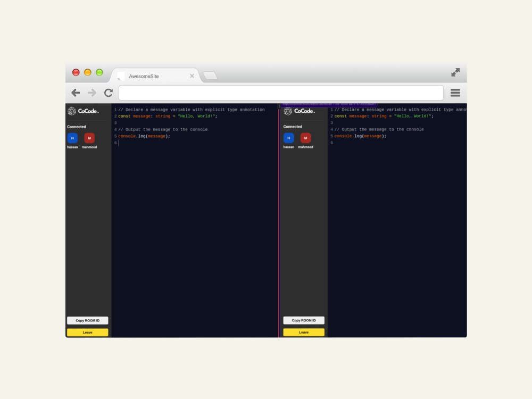
Task: Click hassan's blue avatar in the right window
Action: tap(288, 138)
